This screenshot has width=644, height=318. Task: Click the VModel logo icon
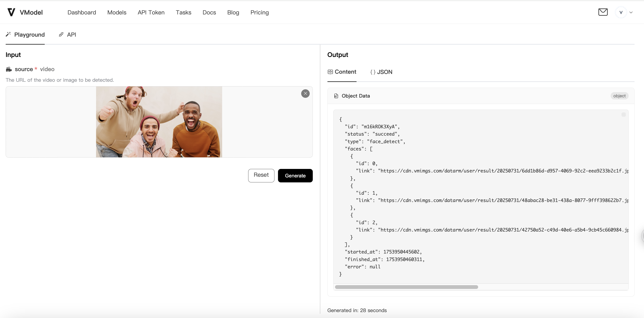pos(11,12)
